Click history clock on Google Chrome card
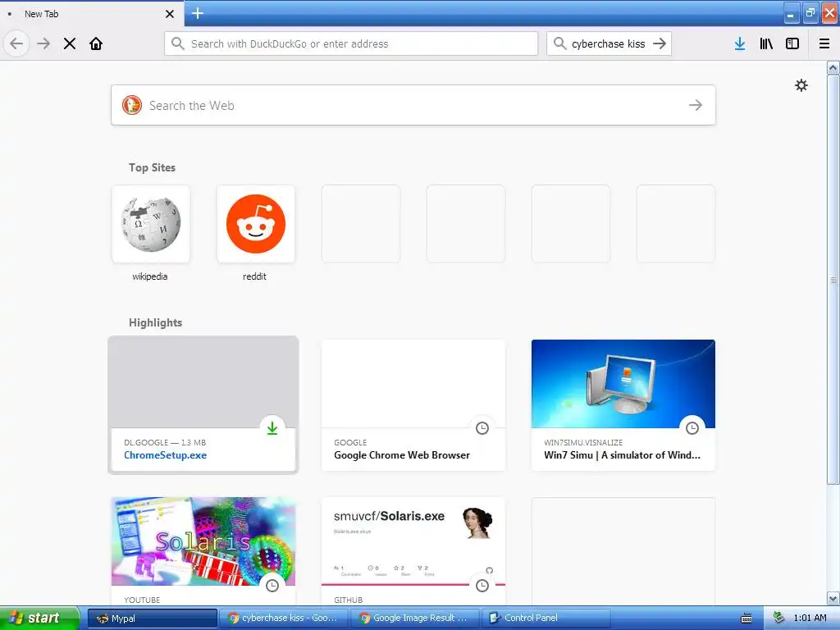 click(482, 427)
